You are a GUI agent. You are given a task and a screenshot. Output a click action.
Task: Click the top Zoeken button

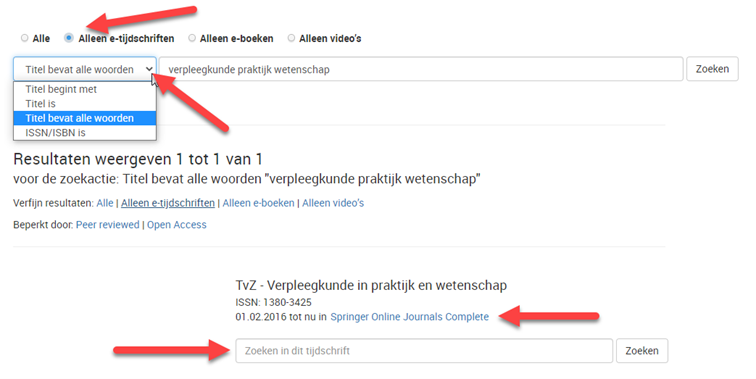pos(712,69)
